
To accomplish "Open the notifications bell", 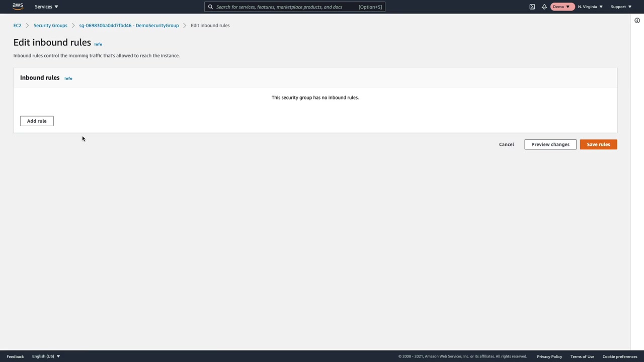I will pyautogui.click(x=544, y=7).
